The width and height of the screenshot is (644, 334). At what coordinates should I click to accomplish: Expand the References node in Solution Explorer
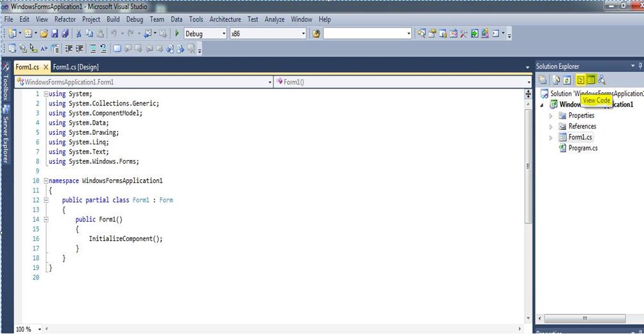551,127
